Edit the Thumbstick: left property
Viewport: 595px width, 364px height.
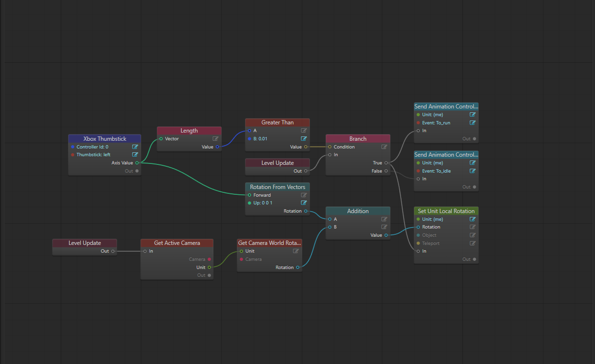(x=135, y=154)
